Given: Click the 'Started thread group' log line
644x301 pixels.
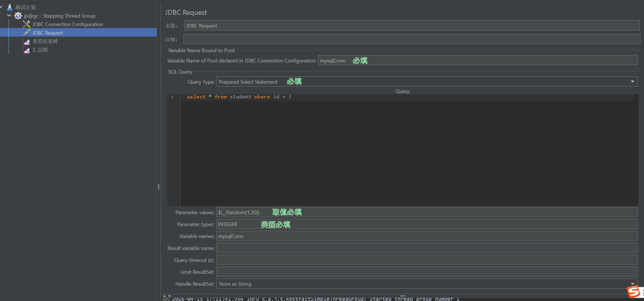Looking at the screenshot, I should coord(316,299).
